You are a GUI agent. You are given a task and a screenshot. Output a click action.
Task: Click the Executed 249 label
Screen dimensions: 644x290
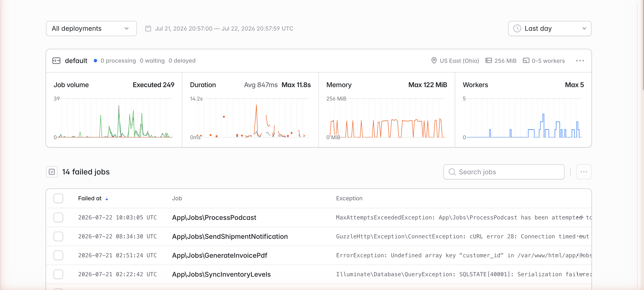(153, 85)
